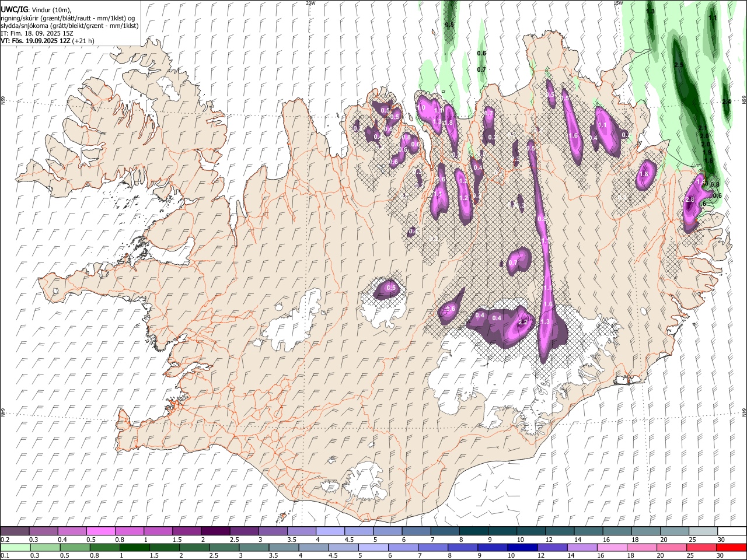
Task: Select the lower legend swatch between 25 and 30
Action: [x=701, y=548]
